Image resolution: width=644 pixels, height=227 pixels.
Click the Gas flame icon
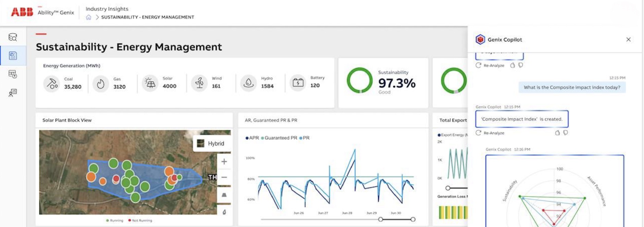click(x=101, y=83)
